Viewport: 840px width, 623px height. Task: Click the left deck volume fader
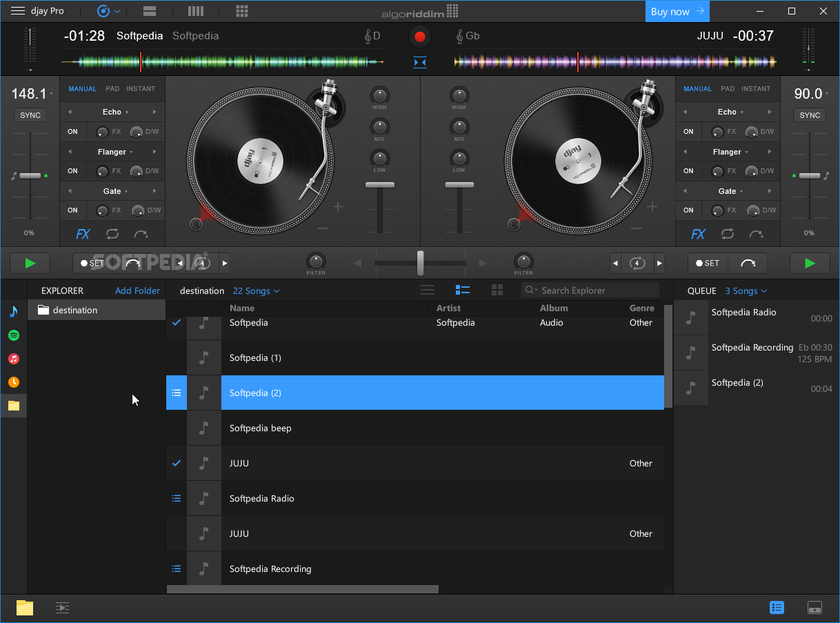point(380,185)
